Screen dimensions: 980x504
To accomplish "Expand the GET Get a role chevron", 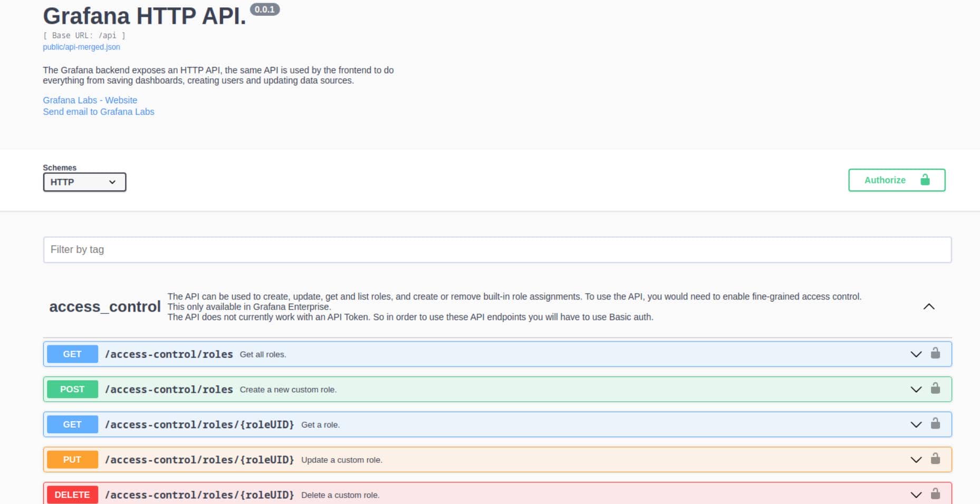I will coord(916,424).
